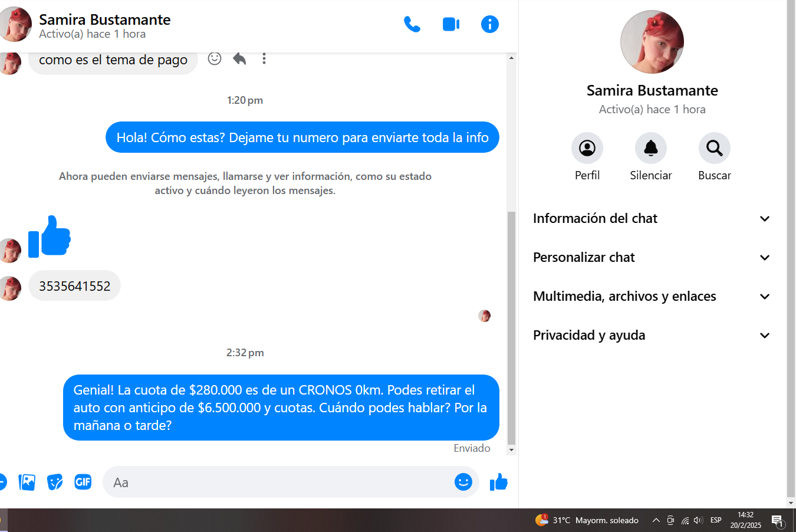Choose a sticker from the composer
Image resolution: width=796 pixels, height=532 pixels.
click(55, 482)
